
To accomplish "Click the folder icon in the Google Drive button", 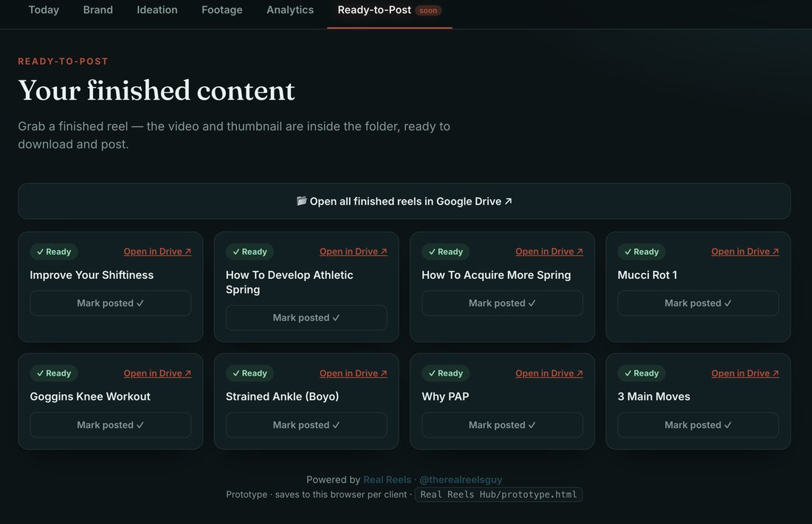I will click(x=301, y=201).
